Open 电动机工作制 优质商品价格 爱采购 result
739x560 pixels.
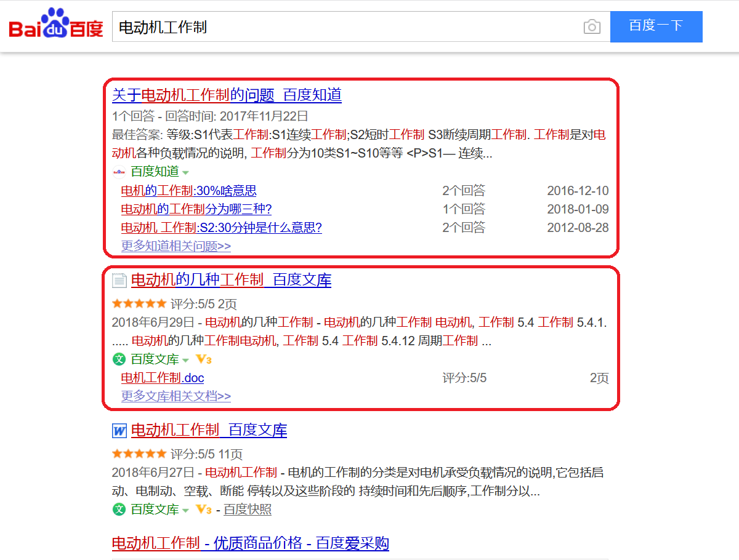click(250, 543)
